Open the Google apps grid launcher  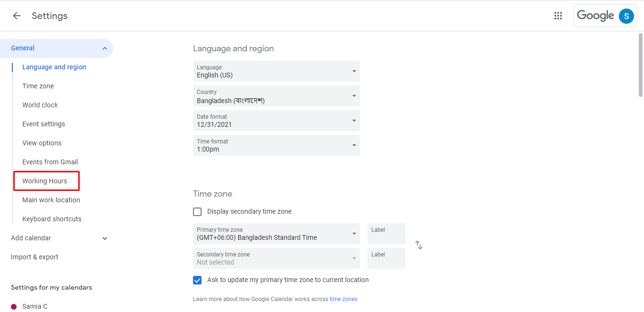(558, 16)
